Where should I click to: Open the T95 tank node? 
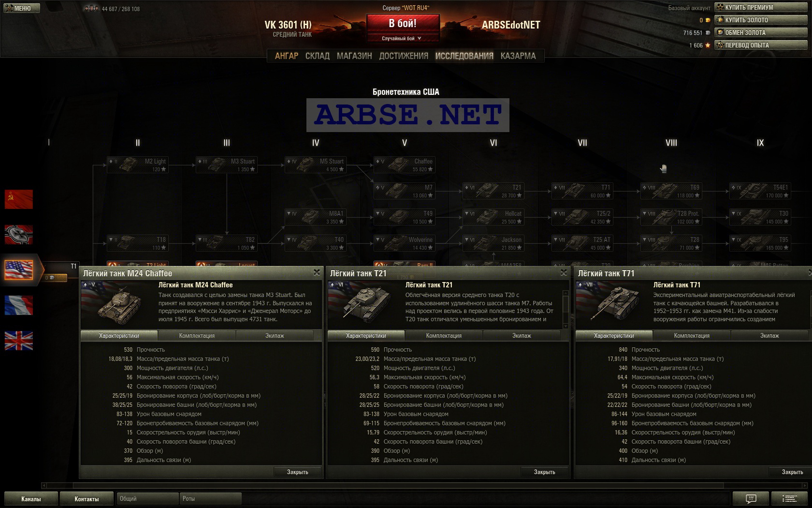point(760,243)
